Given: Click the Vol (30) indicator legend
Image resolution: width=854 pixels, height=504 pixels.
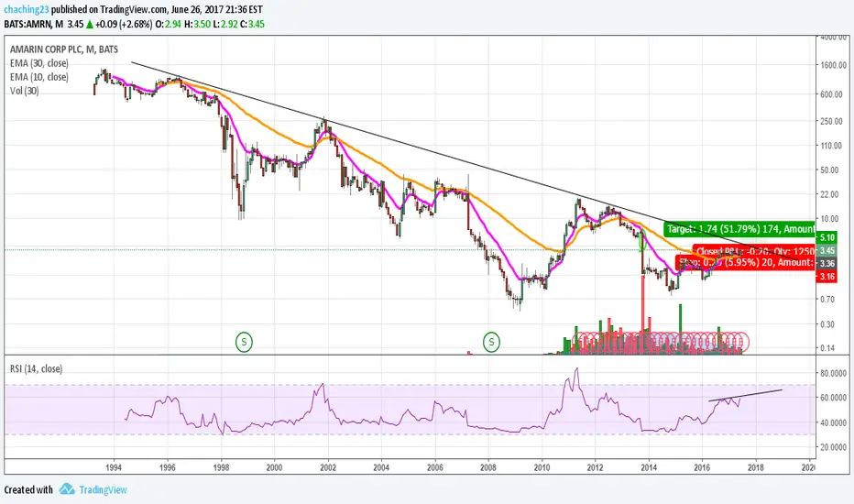Looking at the screenshot, I should [25, 91].
